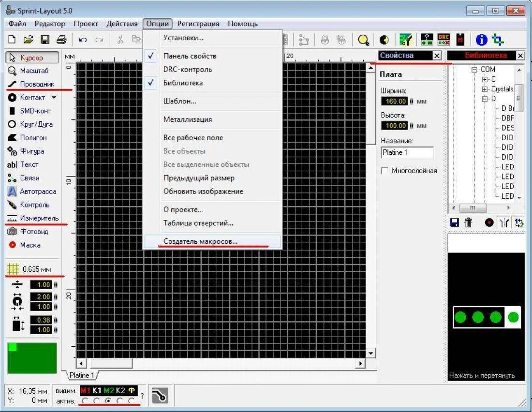This screenshot has height=412, width=532.
Task: Enable the Многослойная checkbox
Action: point(385,171)
